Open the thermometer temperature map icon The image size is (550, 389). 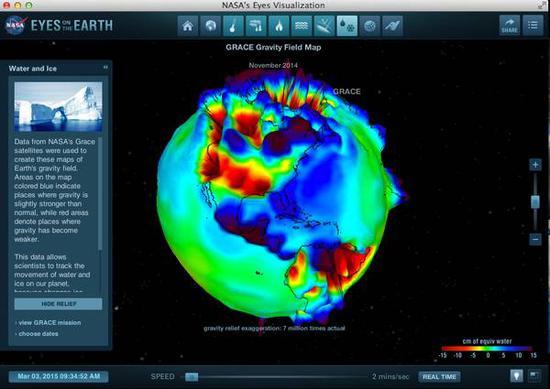pyautogui.click(x=233, y=26)
